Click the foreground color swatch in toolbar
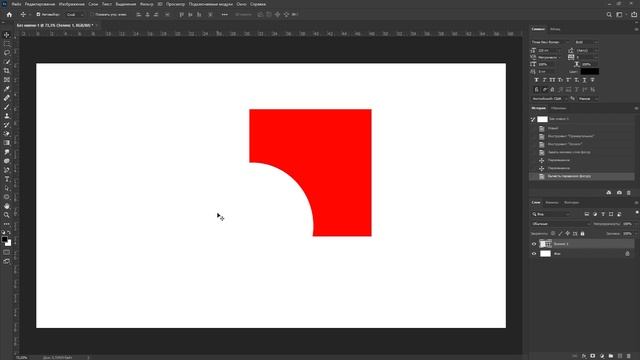This screenshot has height=360, width=640. tap(4, 239)
